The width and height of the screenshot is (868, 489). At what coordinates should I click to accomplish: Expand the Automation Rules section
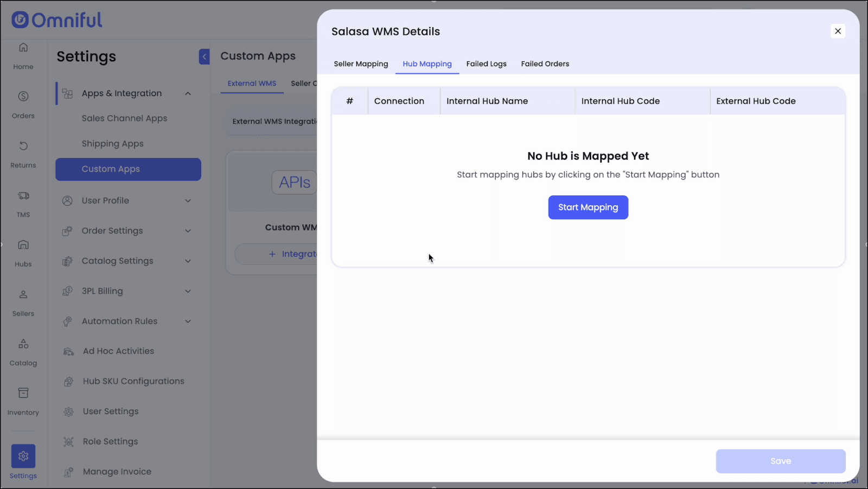[188, 321]
